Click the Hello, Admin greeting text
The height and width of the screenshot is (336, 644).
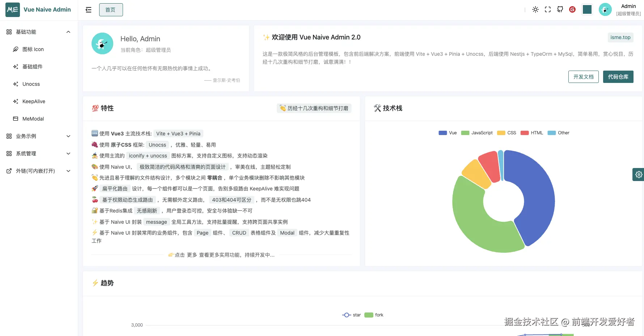(140, 39)
